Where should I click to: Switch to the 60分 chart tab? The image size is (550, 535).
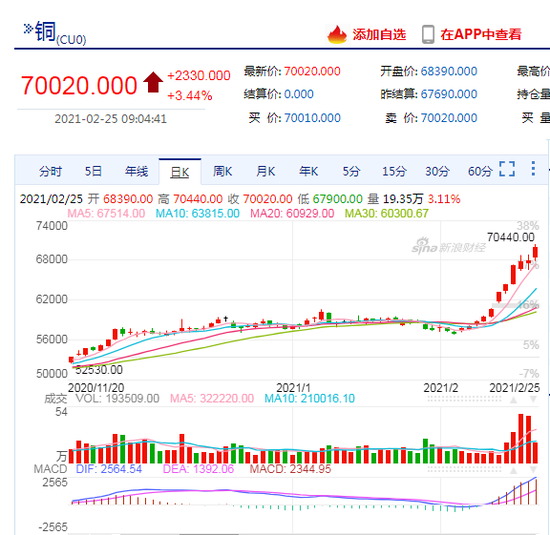480,172
